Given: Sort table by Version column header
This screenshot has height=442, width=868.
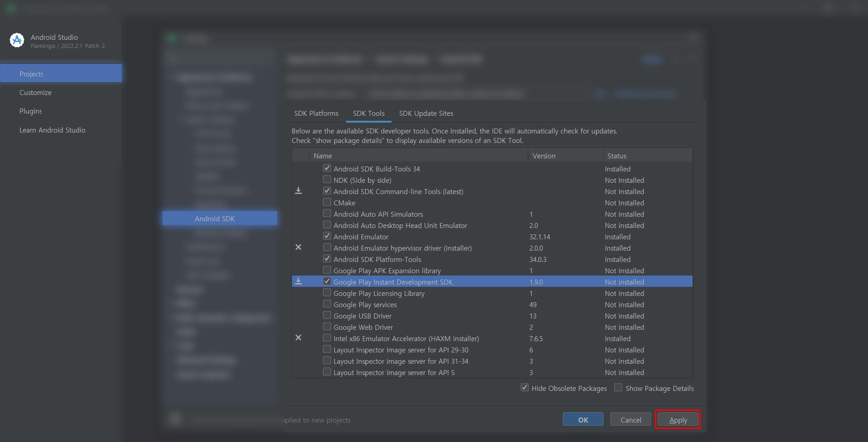Looking at the screenshot, I should pos(566,156).
